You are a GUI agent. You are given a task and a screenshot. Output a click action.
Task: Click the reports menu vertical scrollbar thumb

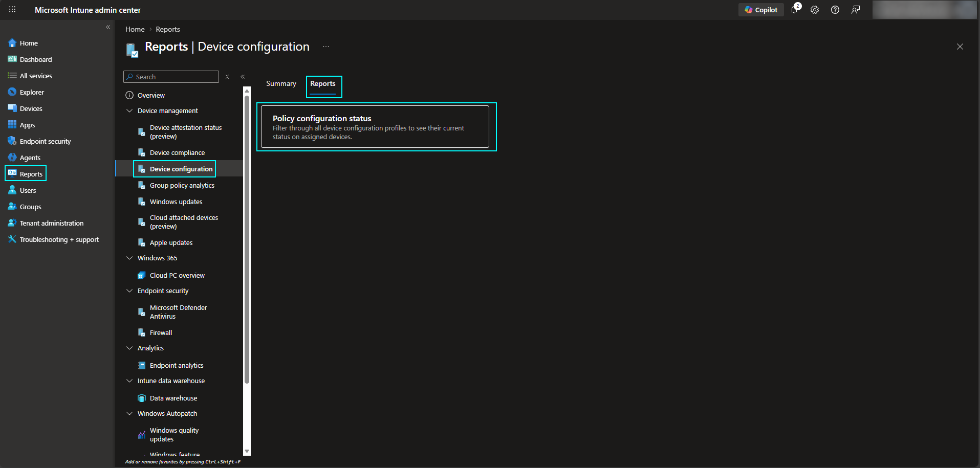pos(247,239)
